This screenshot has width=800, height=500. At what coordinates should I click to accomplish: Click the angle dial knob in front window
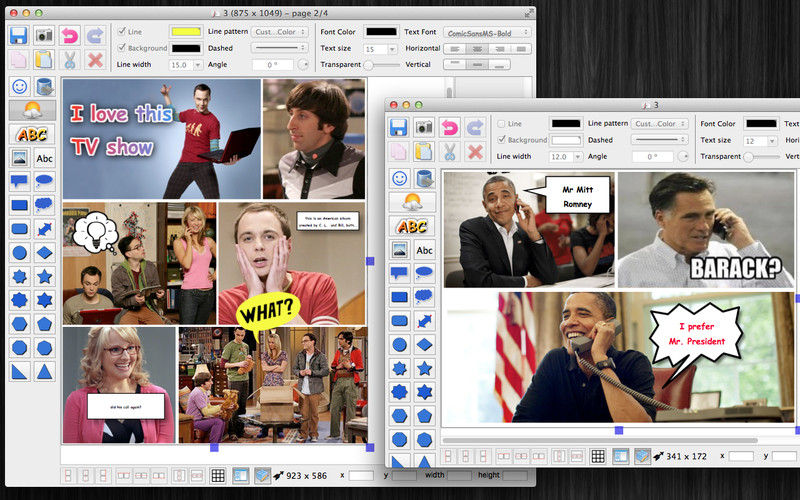point(683,157)
